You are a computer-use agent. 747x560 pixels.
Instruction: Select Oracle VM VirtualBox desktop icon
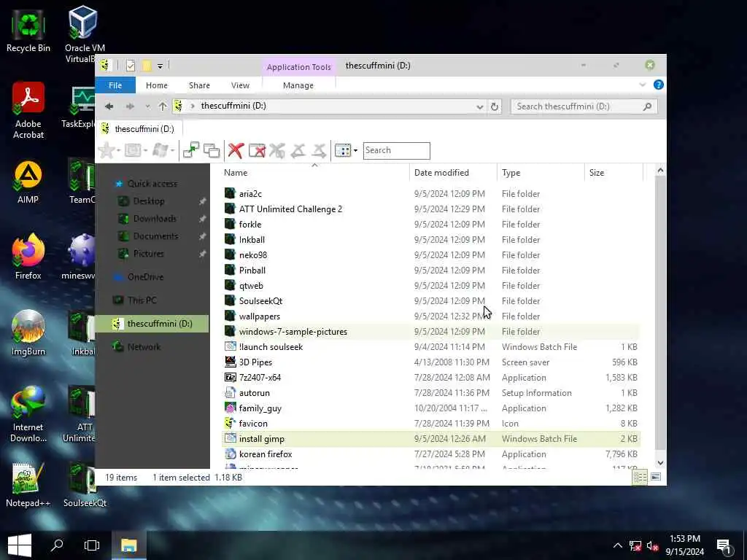click(x=85, y=34)
